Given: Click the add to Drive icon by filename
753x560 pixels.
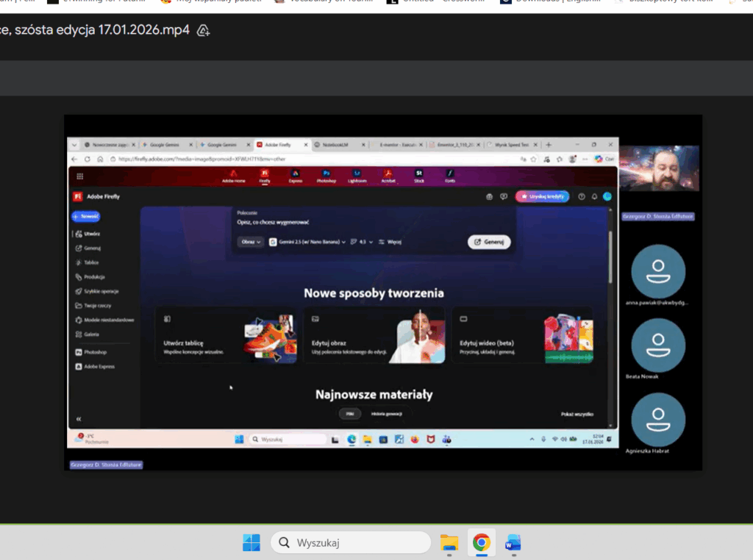Looking at the screenshot, I should pyautogui.click(x=204, y=30).
